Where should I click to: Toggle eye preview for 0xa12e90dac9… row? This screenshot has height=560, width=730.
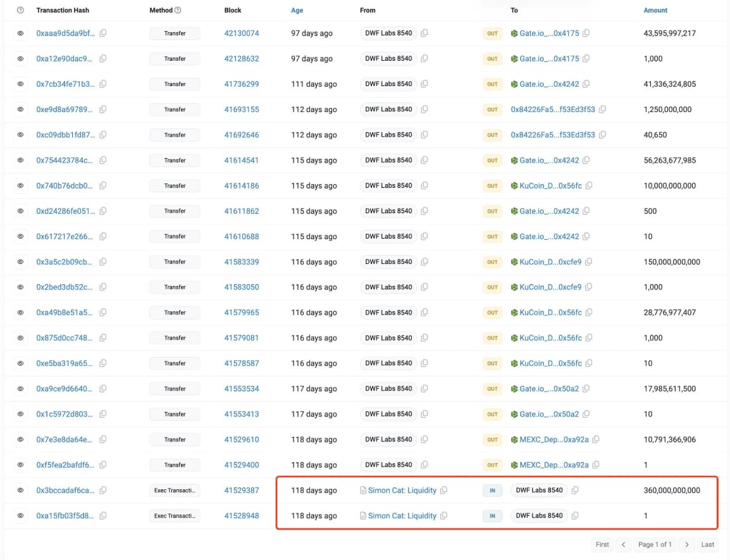pos(20,58)
